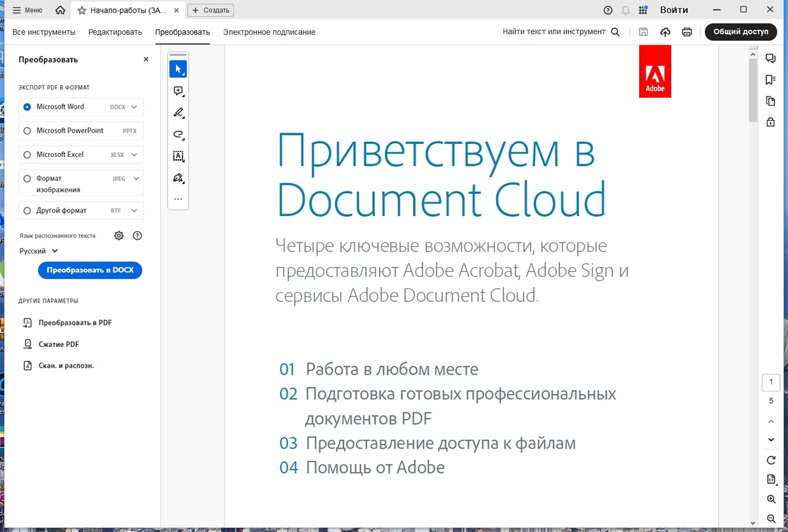Screen dimensions: 788x532
Task: Click the Найти текст или инструмент search field
Action: click(x=561, y=32)
